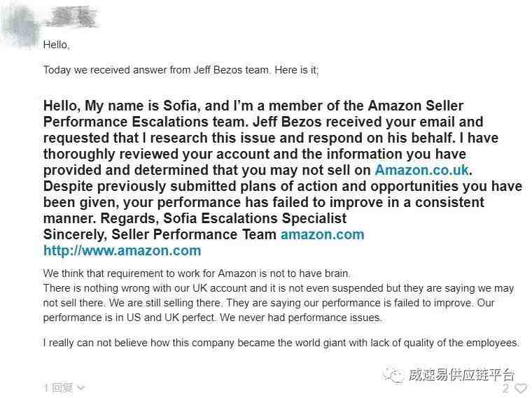Open the Amazon.co.uk link
The height and width of the screenshot is (398, 532).
tap(421, 170)
